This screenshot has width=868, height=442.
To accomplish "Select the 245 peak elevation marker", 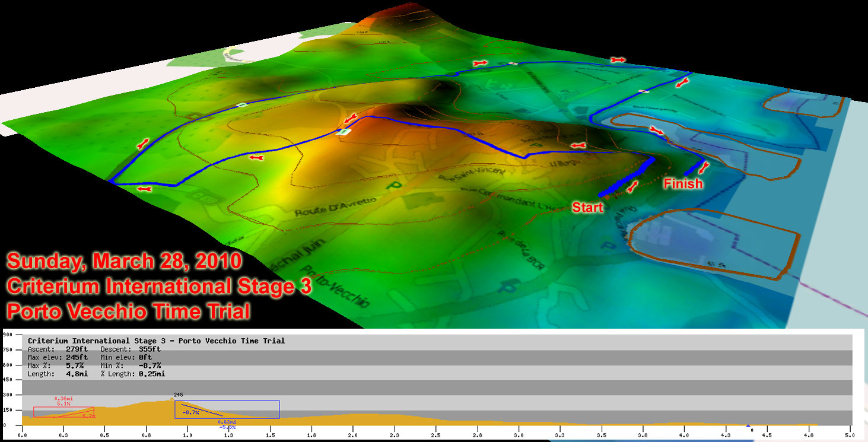I will pos(177,395).
